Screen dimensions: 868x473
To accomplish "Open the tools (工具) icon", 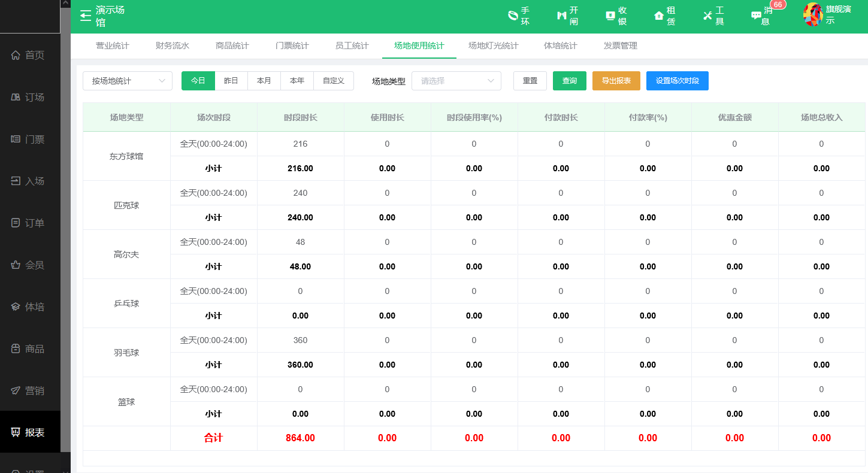I will point(707,16).
